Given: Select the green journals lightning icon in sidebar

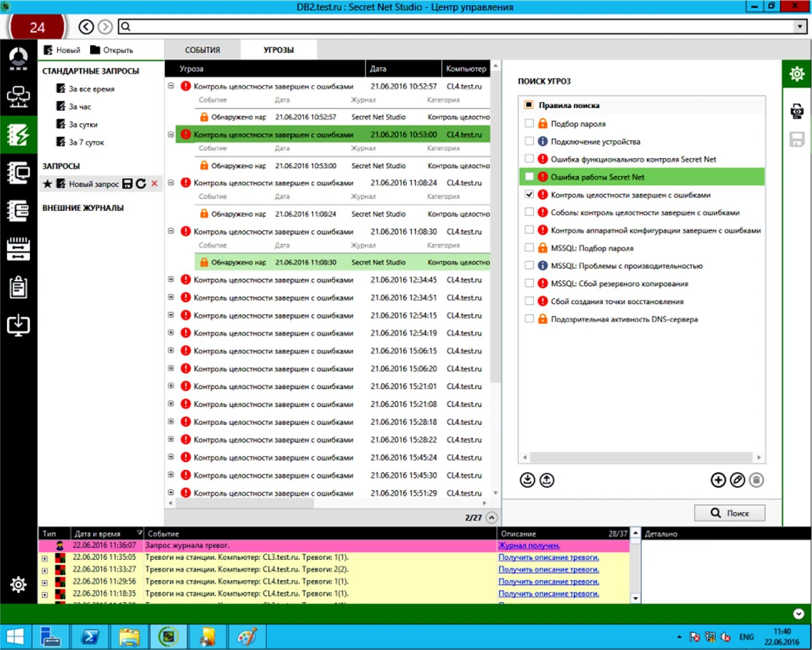Looking at the screenshot, I should pyautogui.click(x=18, y=135).
